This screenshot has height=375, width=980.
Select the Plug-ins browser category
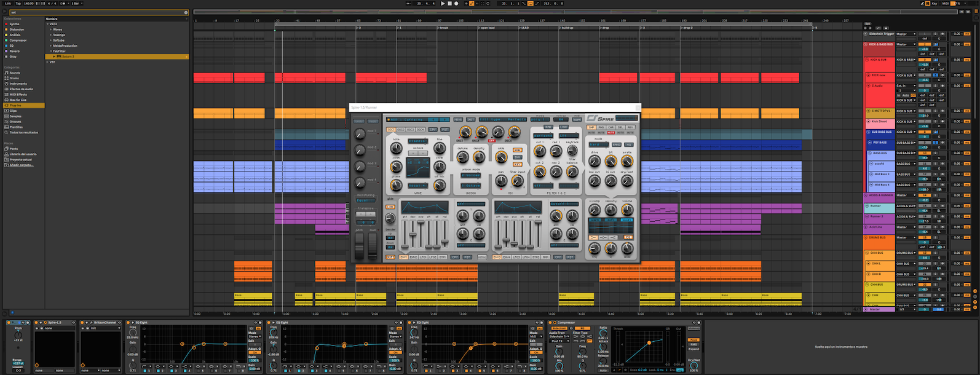[x=23, y=105]
